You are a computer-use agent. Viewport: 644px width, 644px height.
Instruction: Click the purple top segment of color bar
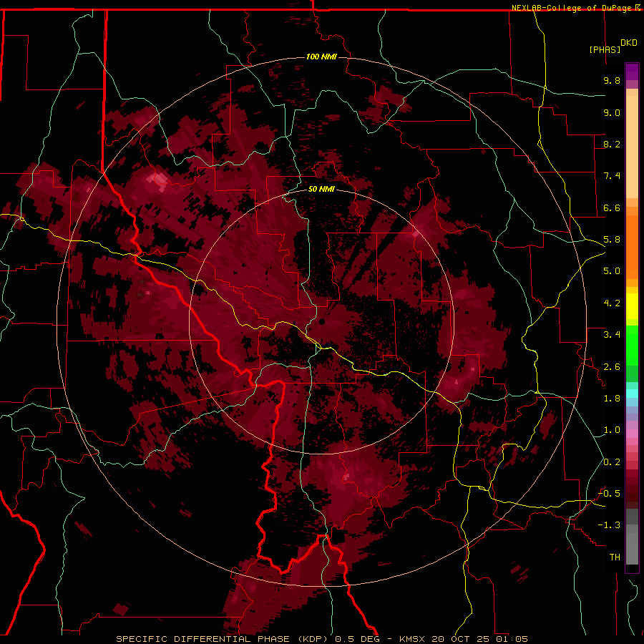[632, 72]
